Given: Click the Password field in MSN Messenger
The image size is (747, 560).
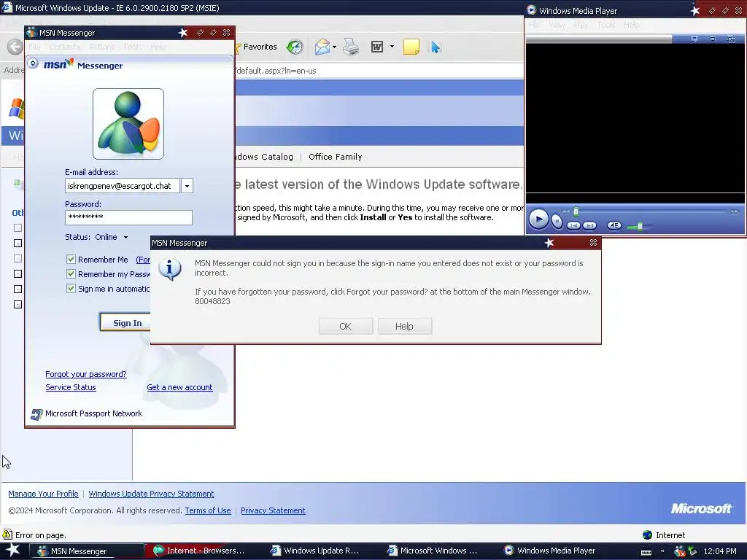Looking at the screenshot, I should point(128,217).
